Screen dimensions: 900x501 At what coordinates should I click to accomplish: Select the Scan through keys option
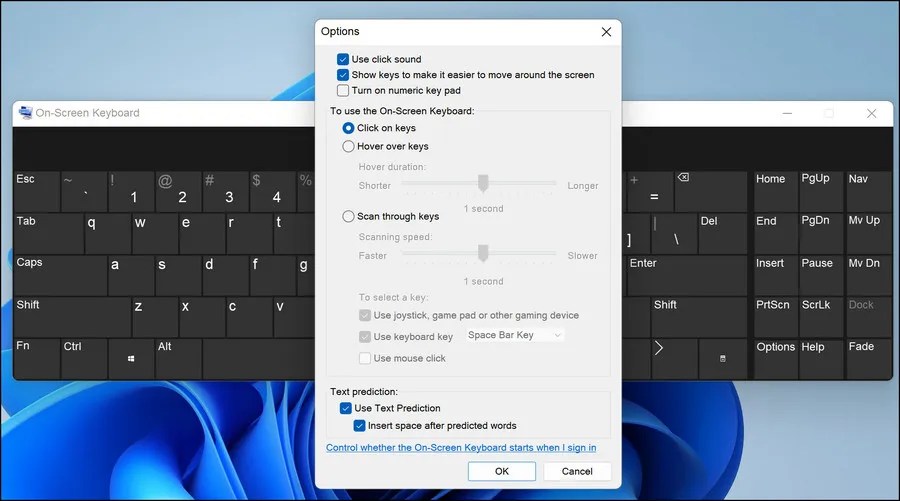coord(348,216)
